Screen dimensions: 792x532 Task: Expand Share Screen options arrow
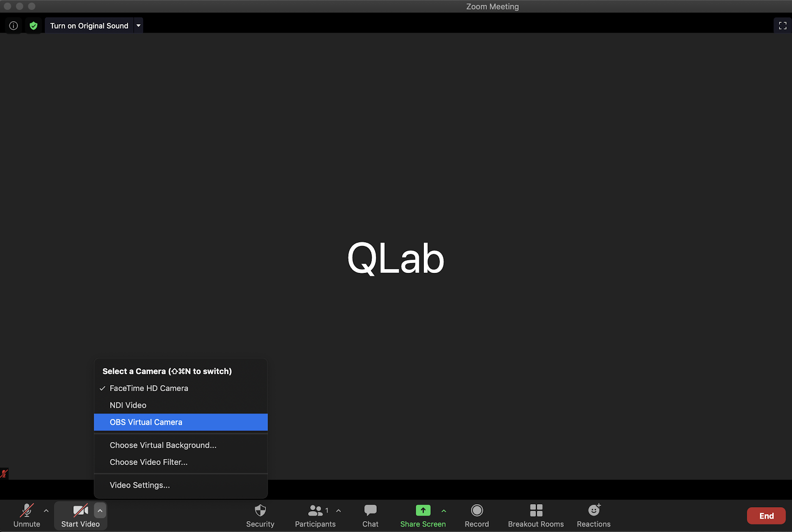[444, 511]
